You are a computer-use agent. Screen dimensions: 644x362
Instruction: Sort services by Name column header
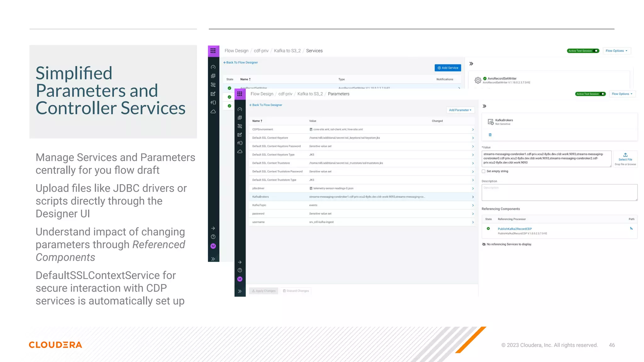[245, 80]
